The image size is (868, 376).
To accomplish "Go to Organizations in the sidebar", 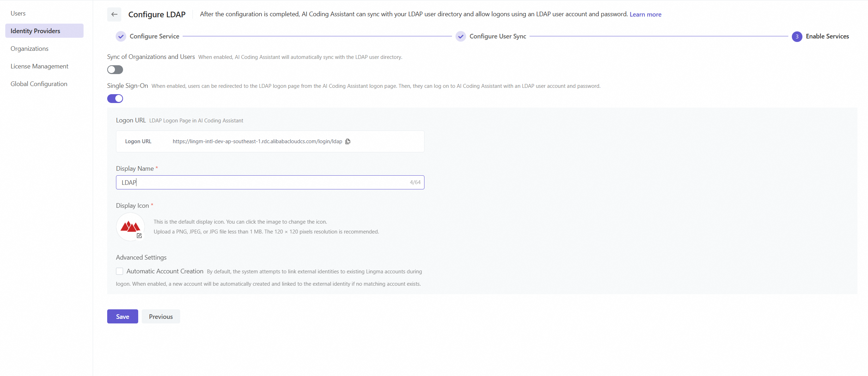I will 30,49.
